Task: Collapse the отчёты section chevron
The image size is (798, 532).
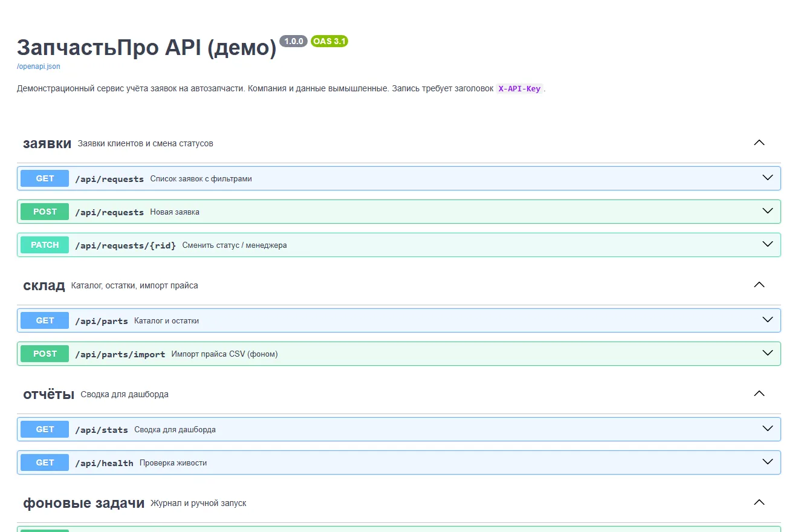Action: coord(759,394)
